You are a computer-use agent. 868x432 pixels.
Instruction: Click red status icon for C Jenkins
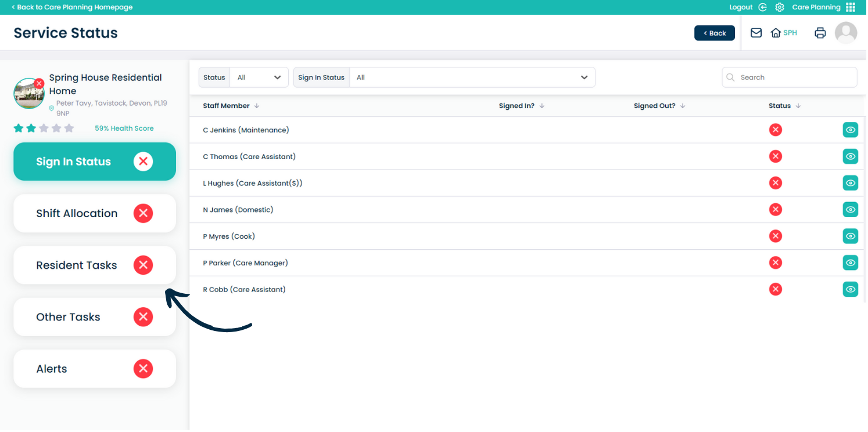[x=775, y=130]
